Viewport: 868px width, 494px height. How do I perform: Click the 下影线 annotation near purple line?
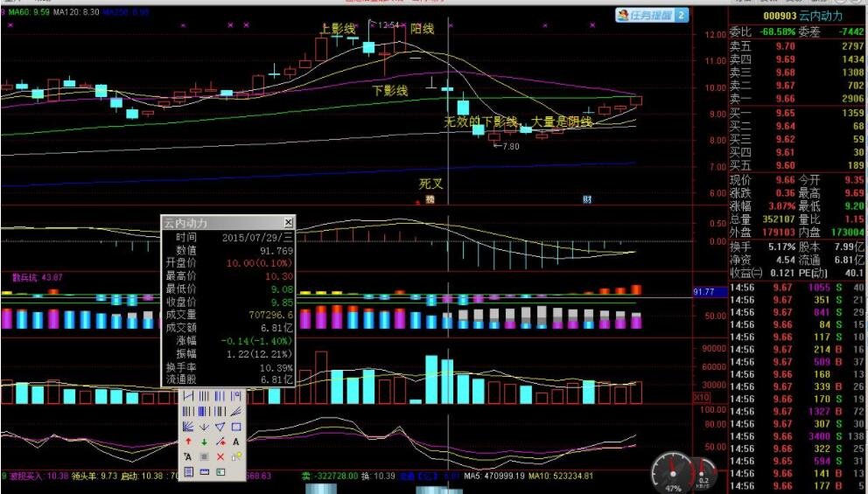click(389, 90)
